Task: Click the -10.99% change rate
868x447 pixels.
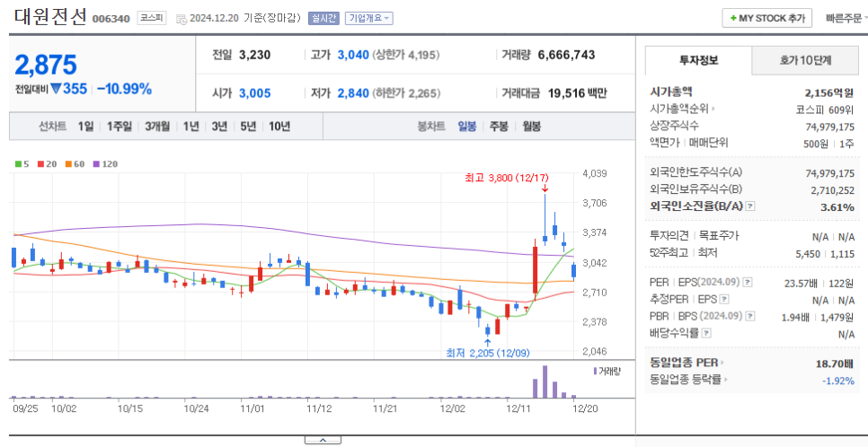Action: [x=124, y=89]
